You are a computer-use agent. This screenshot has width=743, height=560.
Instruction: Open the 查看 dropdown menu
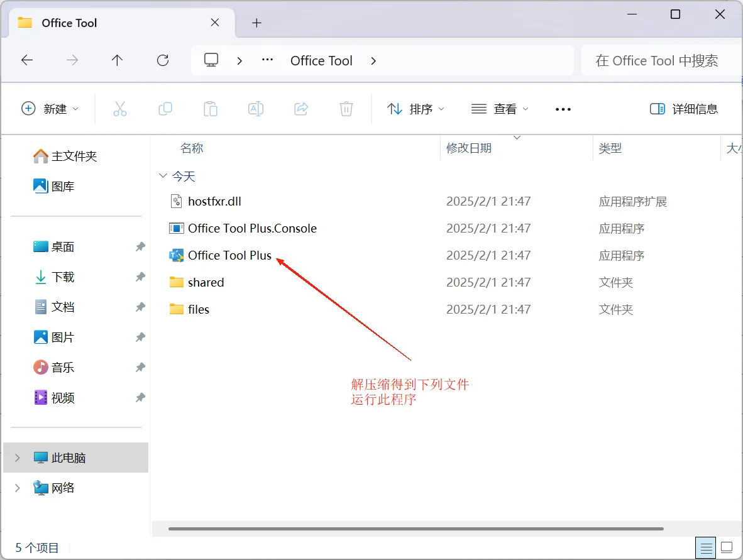point(500,108)
